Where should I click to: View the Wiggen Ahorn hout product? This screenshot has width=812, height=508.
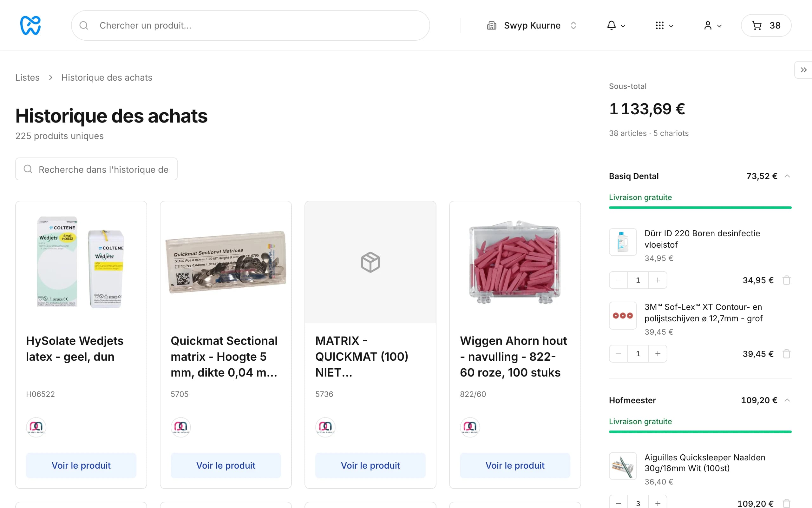[515, 465]
